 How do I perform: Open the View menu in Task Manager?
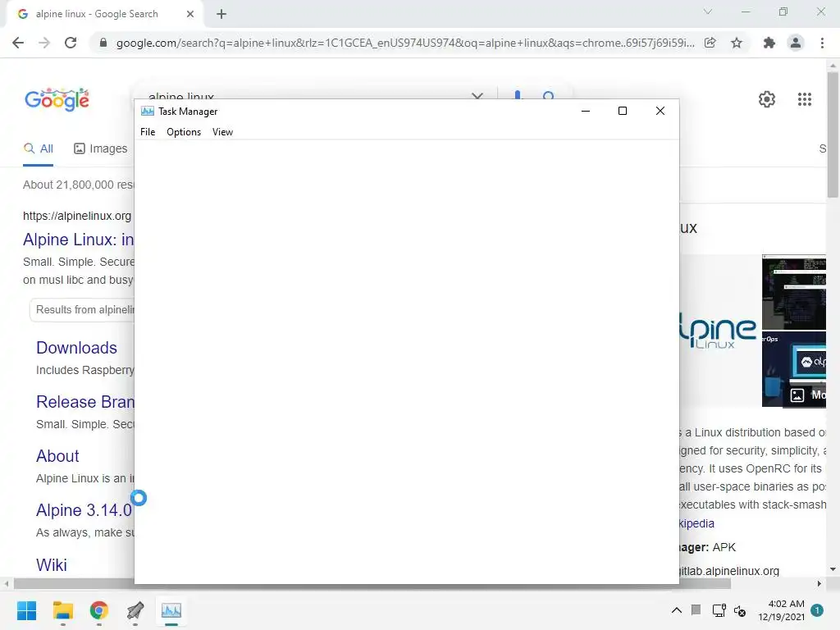point(222,132)
